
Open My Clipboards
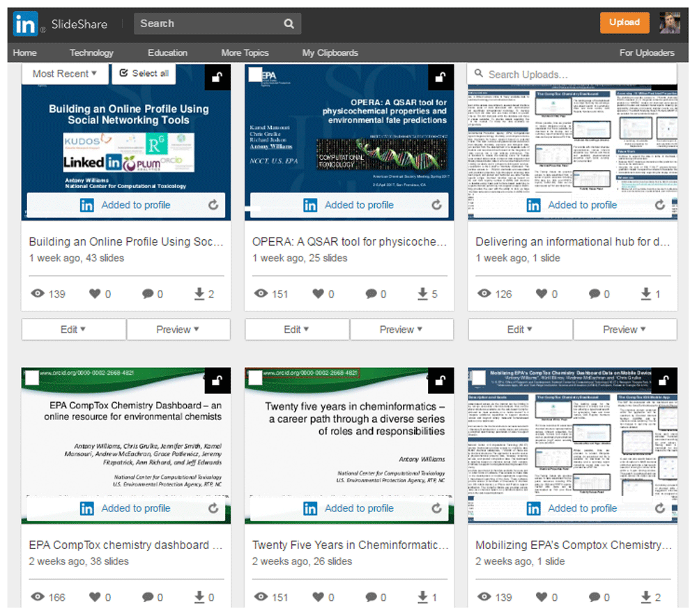point(330,53)
